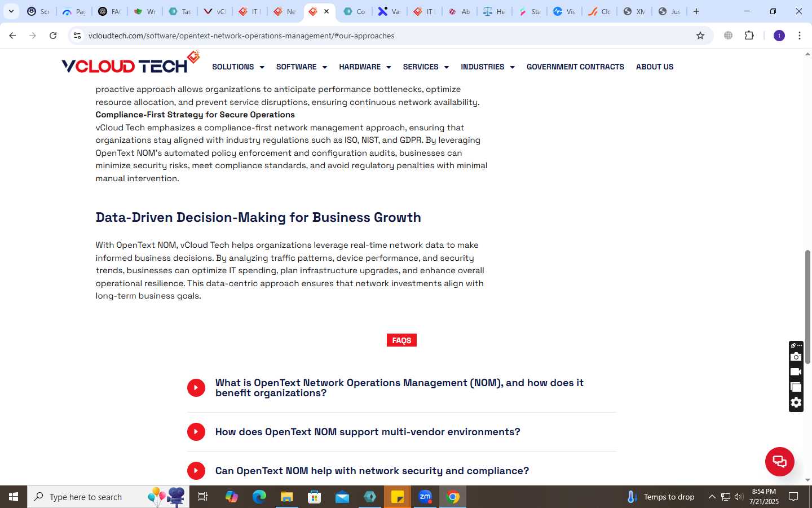Switch to the 'Scr' browser tab

click(38, 11)
